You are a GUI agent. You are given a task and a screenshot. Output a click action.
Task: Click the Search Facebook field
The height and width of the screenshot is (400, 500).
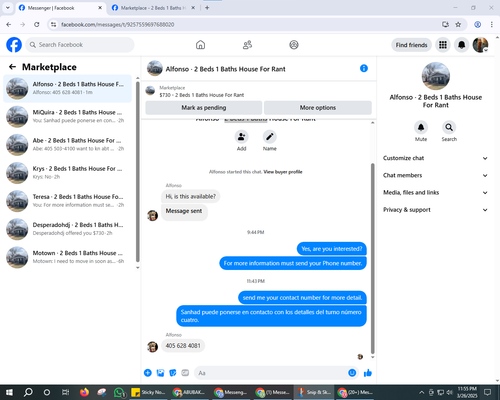point(80,45)
